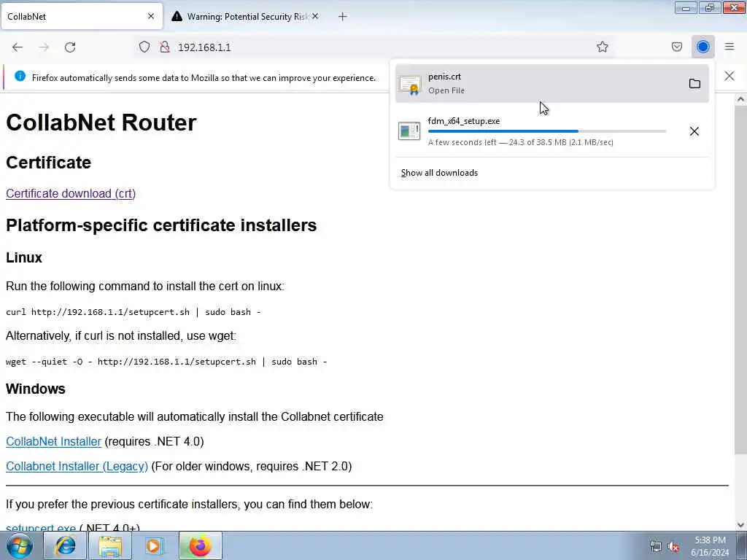Open the Windows Start menu
The width and height of the screenshot is (747, 560).
[x=19, y=545]
